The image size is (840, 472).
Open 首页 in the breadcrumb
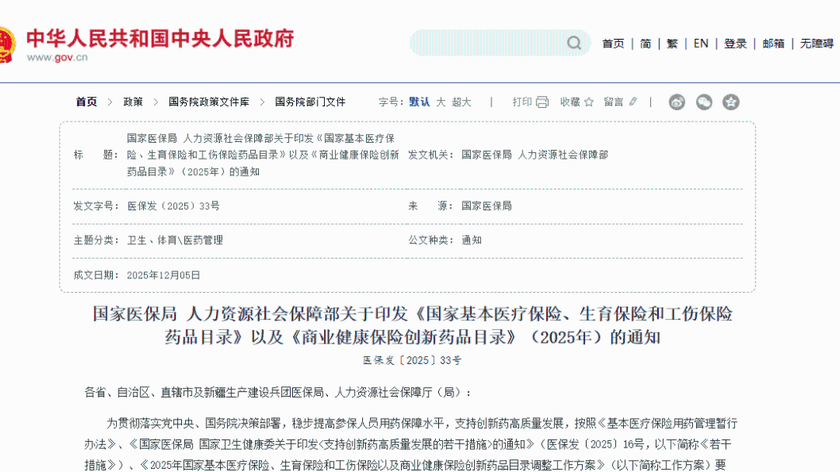(x=87, y=102)
